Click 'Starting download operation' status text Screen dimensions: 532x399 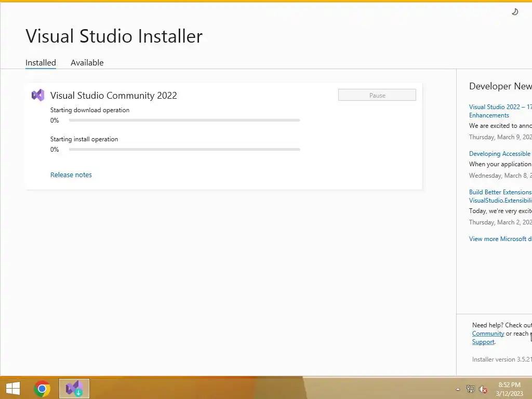pos(90,110)
